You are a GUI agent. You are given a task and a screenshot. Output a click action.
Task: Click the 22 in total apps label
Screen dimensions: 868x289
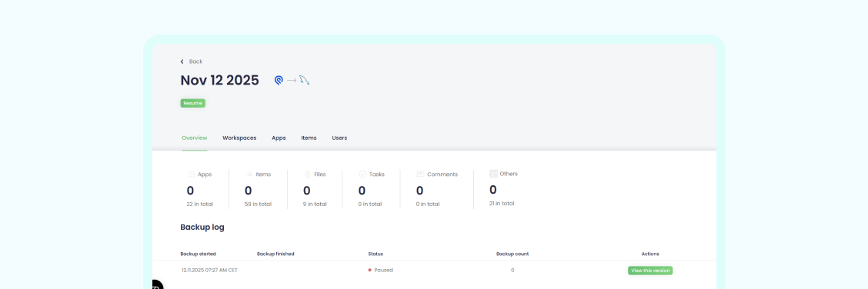200,204
